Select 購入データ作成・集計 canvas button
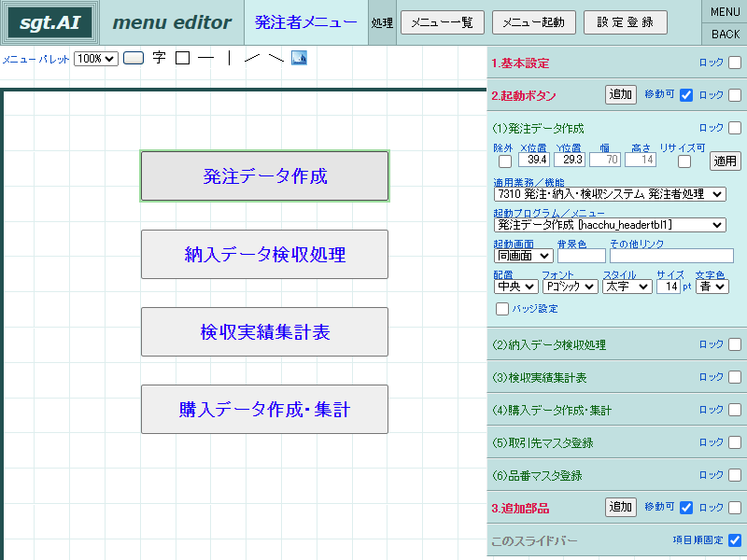 coord(264,410)
